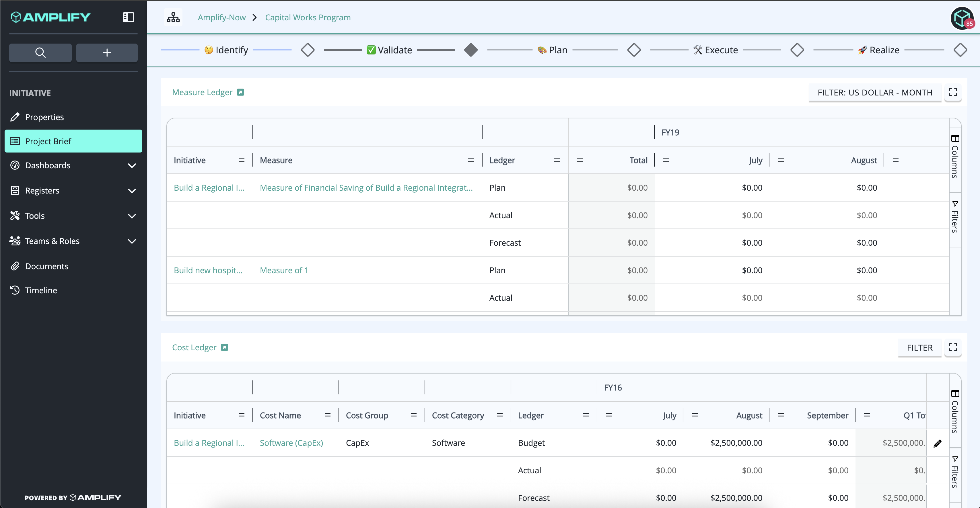The width and height of the screenshot is (980, 508).
Task: Expand the Registers menu
Action: coord(73,190)
